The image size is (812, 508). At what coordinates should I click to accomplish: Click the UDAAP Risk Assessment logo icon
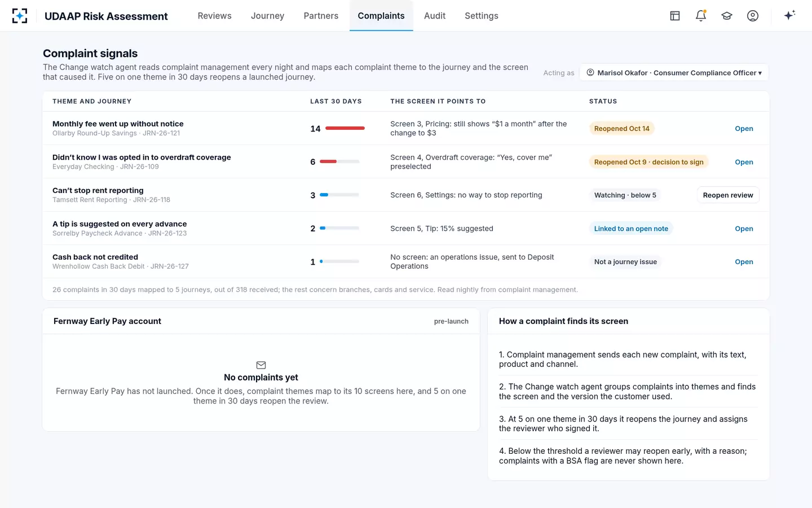(x=20, y=16)
